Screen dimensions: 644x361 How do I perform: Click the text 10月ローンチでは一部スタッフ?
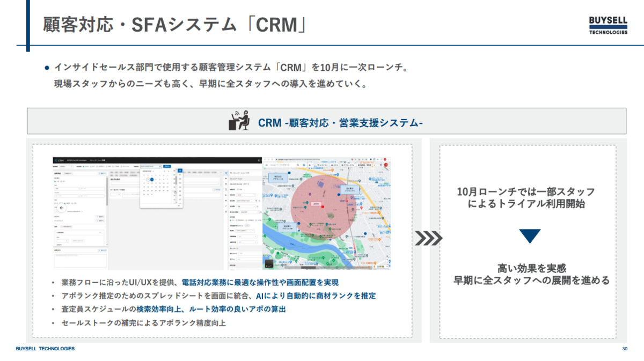[x=526, y=191]
